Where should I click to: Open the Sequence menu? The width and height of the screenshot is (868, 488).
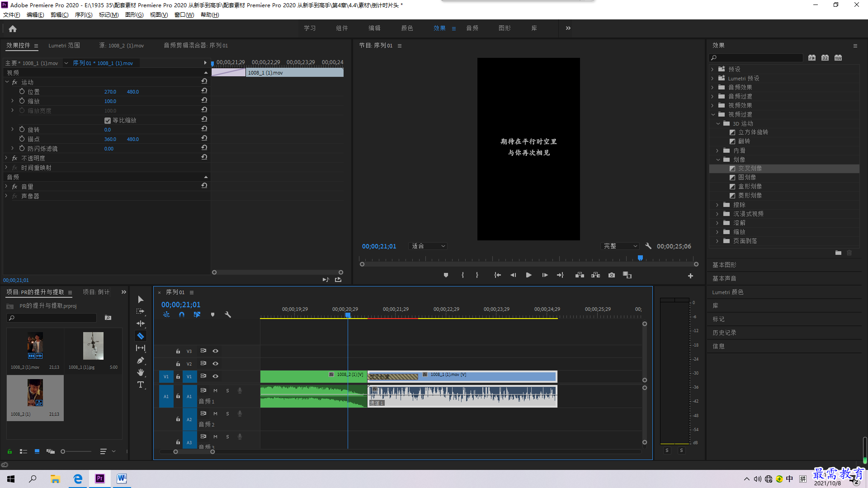click(84, 15)
